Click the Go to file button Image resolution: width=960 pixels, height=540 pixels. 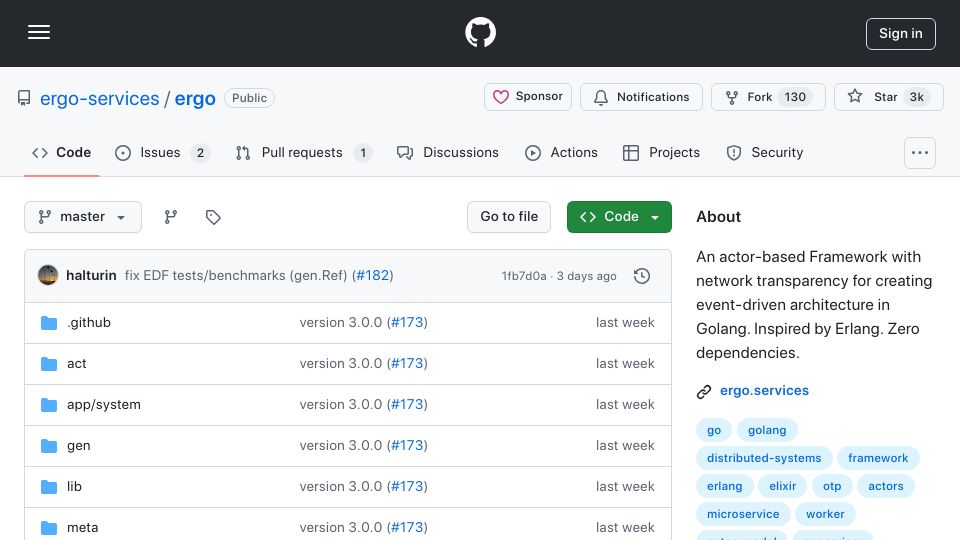tap(509, 217)
